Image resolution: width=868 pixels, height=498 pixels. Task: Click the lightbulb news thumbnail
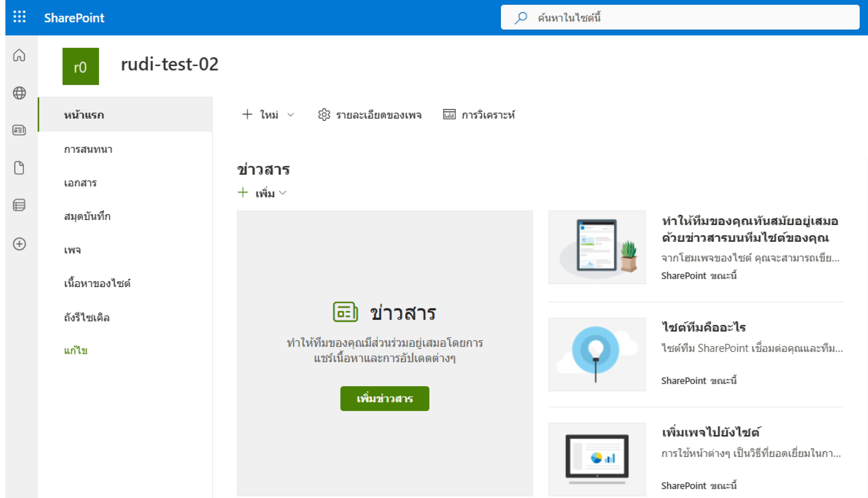coord(597,354)
